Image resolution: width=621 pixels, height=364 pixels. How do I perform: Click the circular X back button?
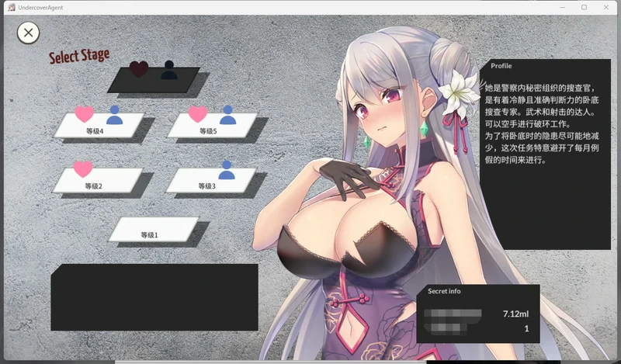pyautogui.click(x=28, y=33)
